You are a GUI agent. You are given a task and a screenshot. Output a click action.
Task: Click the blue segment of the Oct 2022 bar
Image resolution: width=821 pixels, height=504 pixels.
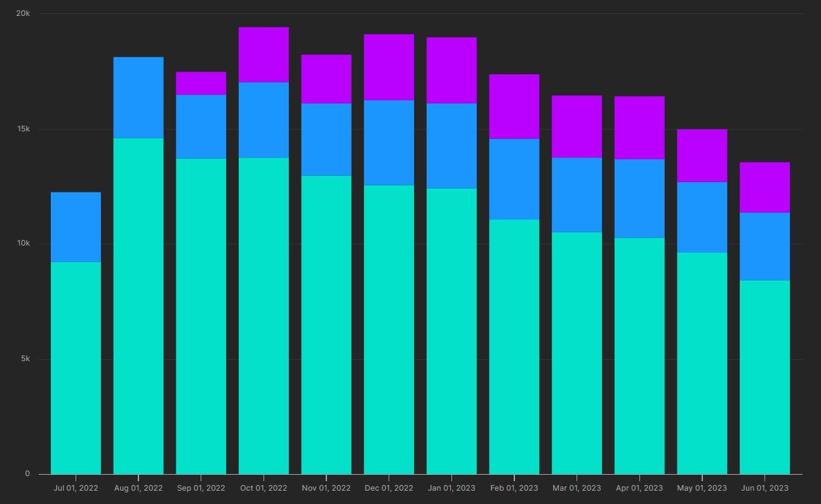(x=264, y=120)
